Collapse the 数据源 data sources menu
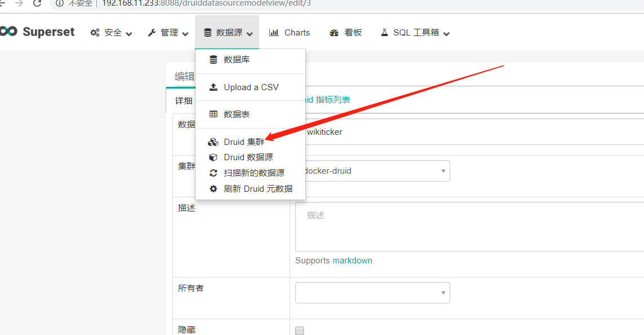The width and height of the screenshot is (644, 335). click(x=227, y=33)
